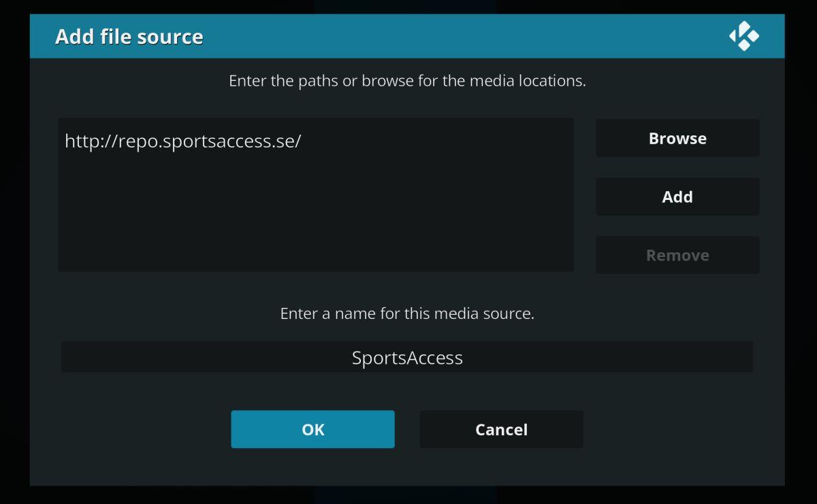Click the SportsAccess media source name field

click(x=407, y=357)
